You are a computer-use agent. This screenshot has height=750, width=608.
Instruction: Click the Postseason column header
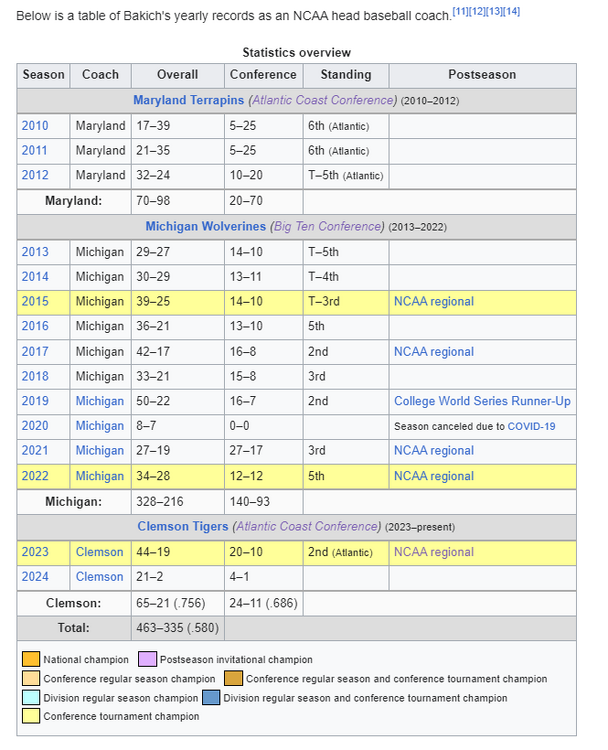[482, 75]
